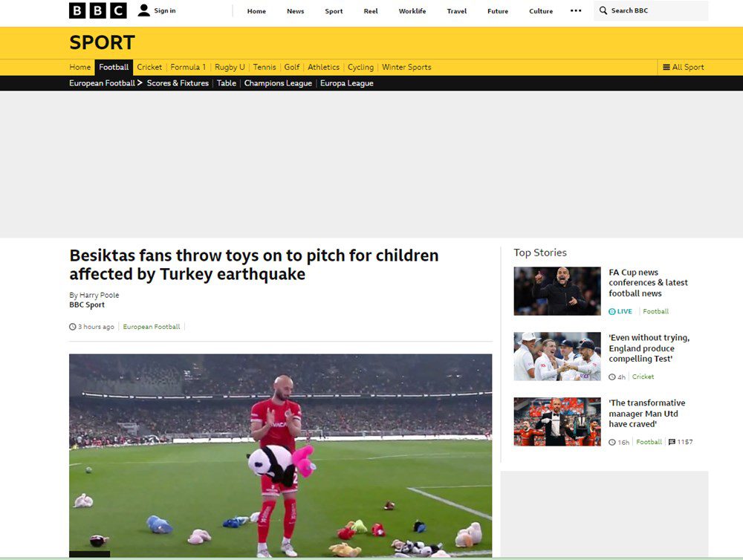
Task: Open the FA Cup news thumbnail image
Action: click(557, 291)
